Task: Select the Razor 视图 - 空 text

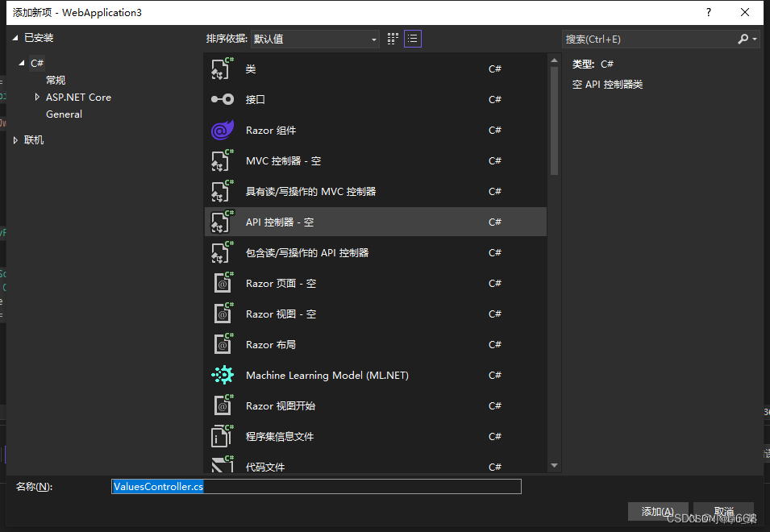Action: [281, 314]
